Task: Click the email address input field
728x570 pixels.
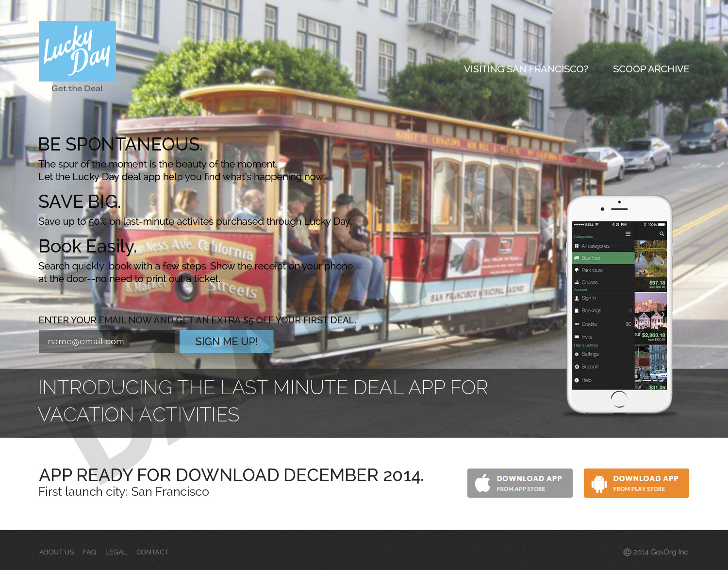Action: click(x=107, y=342)
